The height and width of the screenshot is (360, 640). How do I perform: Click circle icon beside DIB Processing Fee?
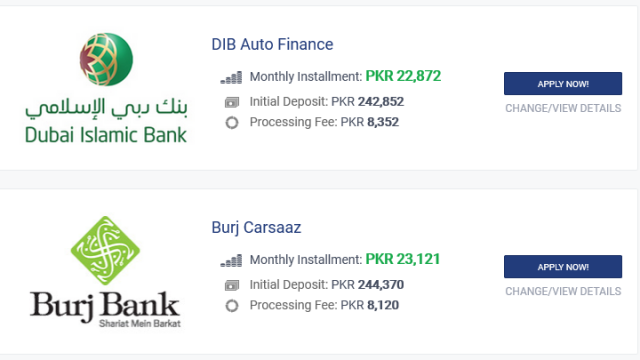click(232, 122)
